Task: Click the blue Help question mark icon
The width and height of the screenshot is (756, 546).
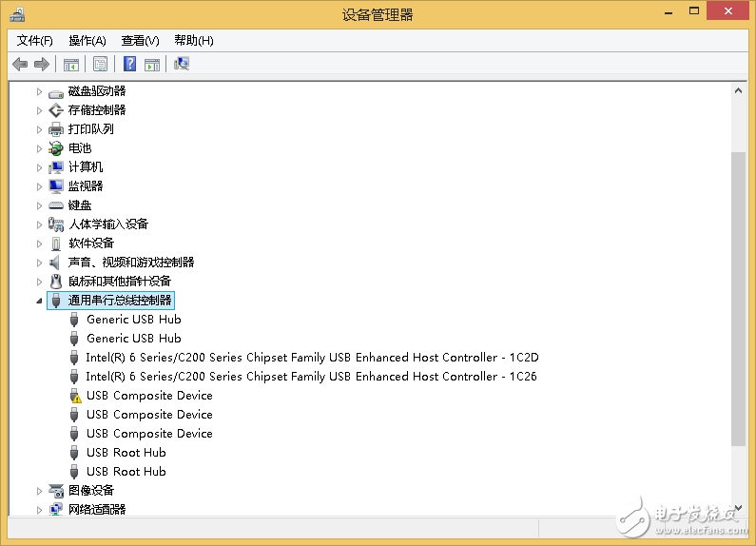Action: click(x=129, y=64)
